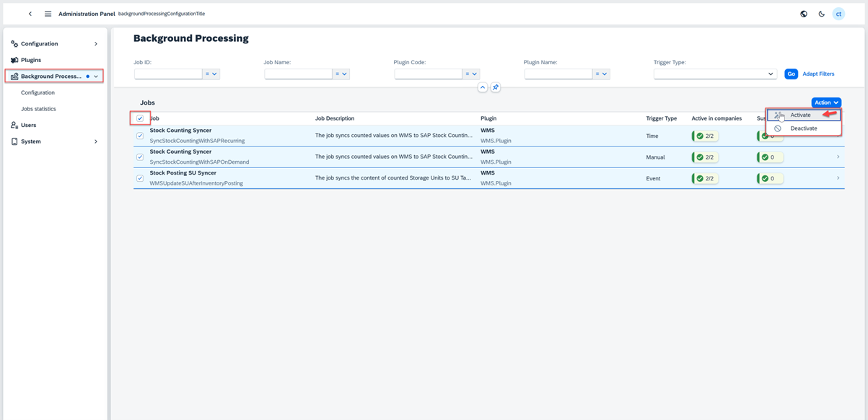Click the ct user avatar icon
Screen dimensions: 868x420
pos(838,13)
